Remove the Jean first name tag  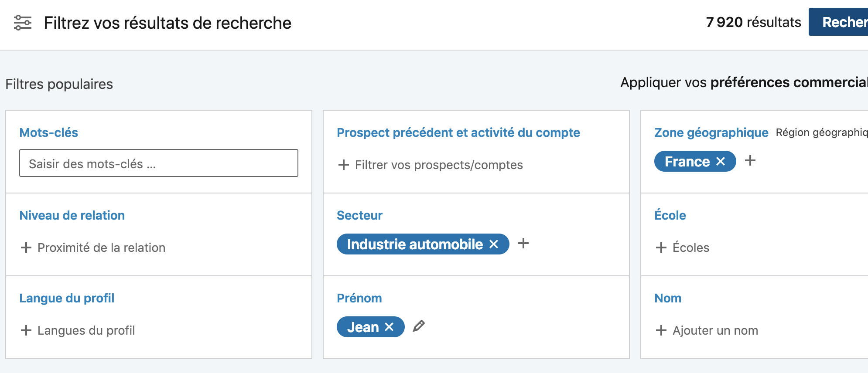(x=389, y=327)
